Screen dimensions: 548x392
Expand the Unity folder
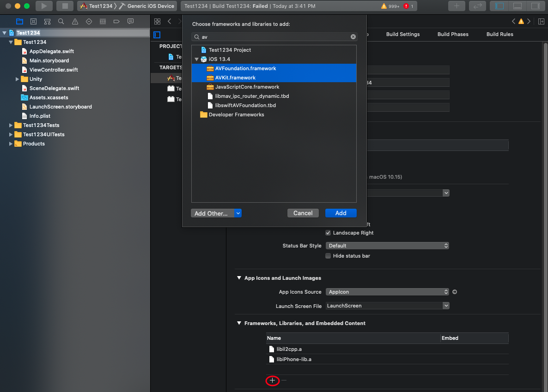[x=17, y=79]
